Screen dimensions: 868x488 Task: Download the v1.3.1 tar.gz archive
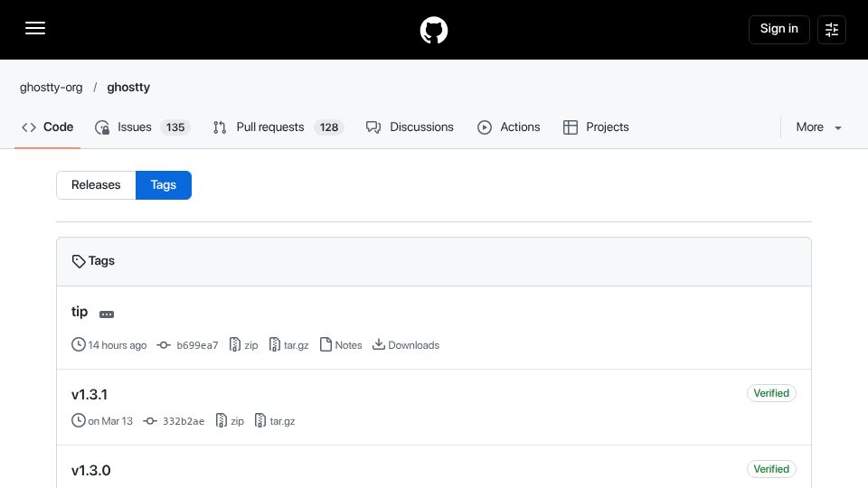click(x=282, y=421)
